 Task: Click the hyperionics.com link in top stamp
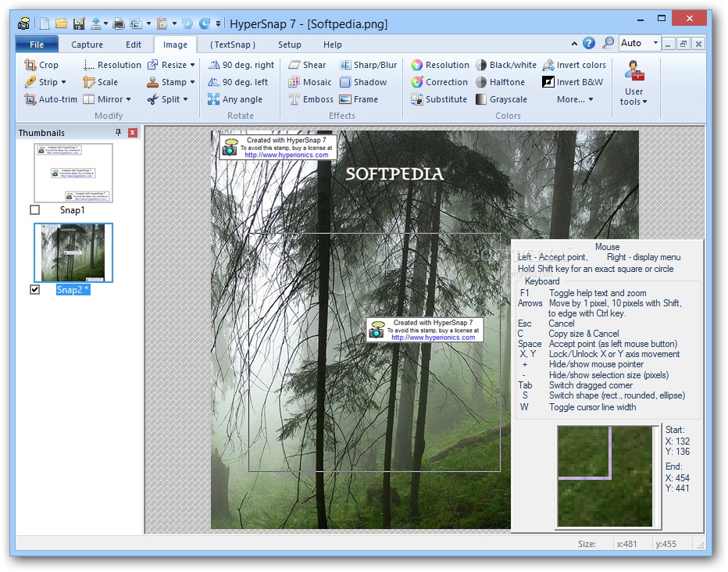click(x=287, y=155)
